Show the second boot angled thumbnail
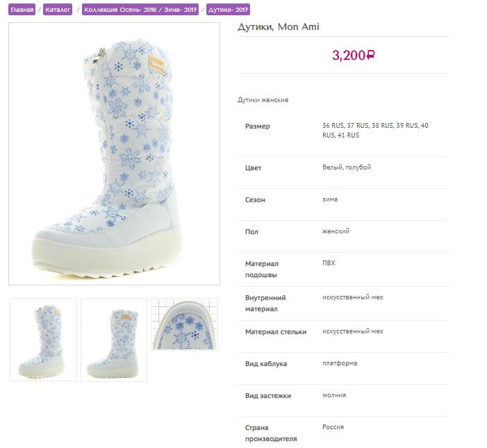The height and width of the screenshot is (448, 487). click(114, 340)
